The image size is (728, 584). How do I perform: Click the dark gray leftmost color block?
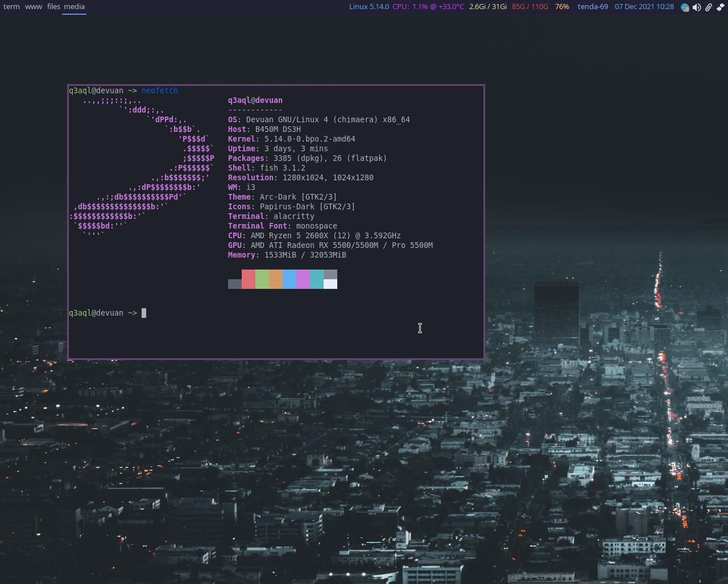pyautogui.click(x=235, y=284)
